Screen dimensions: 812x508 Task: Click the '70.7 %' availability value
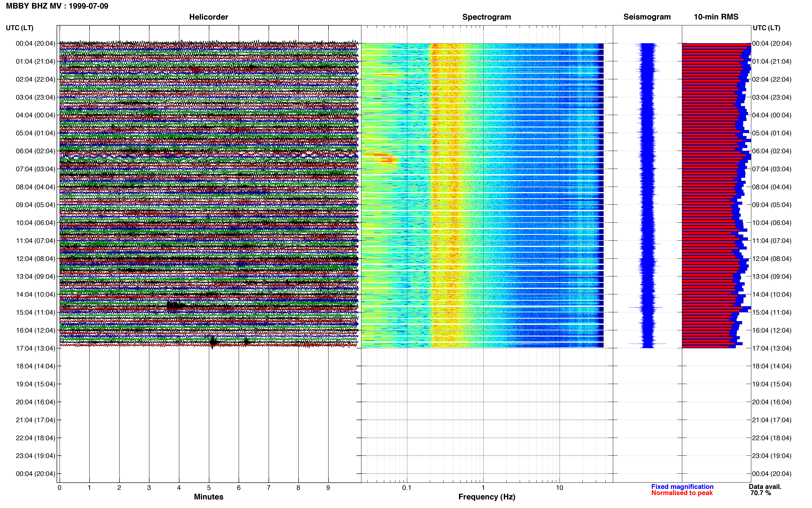pyautogui.click(x=761, y=493)
